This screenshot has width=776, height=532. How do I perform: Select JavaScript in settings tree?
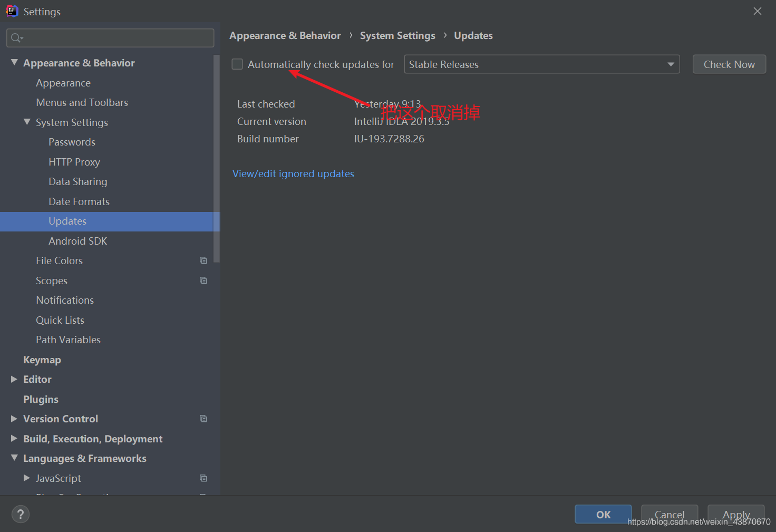(59, 478)
